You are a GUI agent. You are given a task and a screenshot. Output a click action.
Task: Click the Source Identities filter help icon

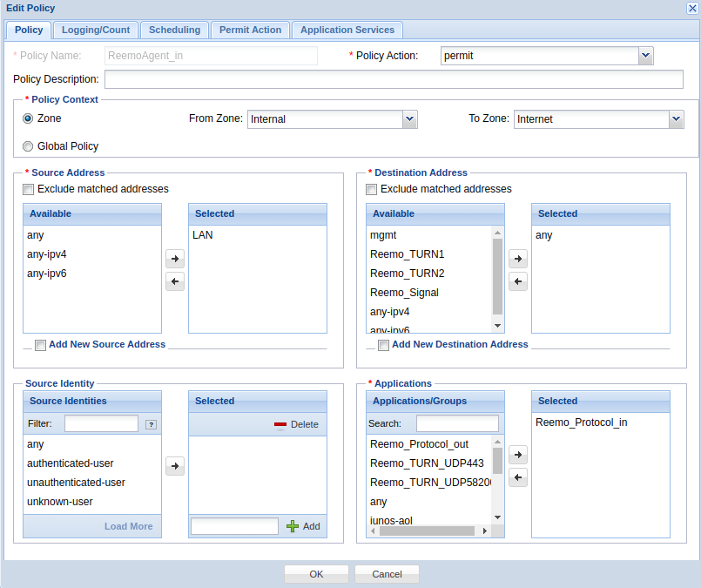(x=151, y=424)
